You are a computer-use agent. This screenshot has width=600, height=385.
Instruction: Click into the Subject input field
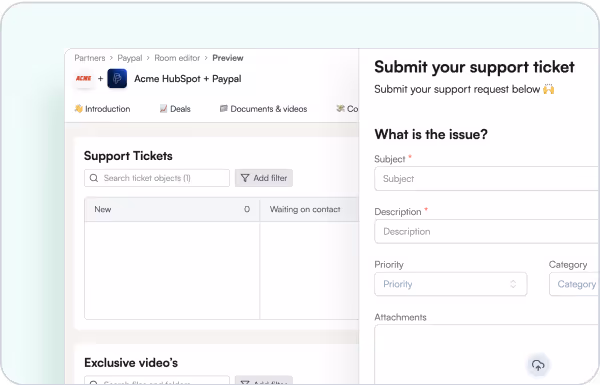click(487, 179)
